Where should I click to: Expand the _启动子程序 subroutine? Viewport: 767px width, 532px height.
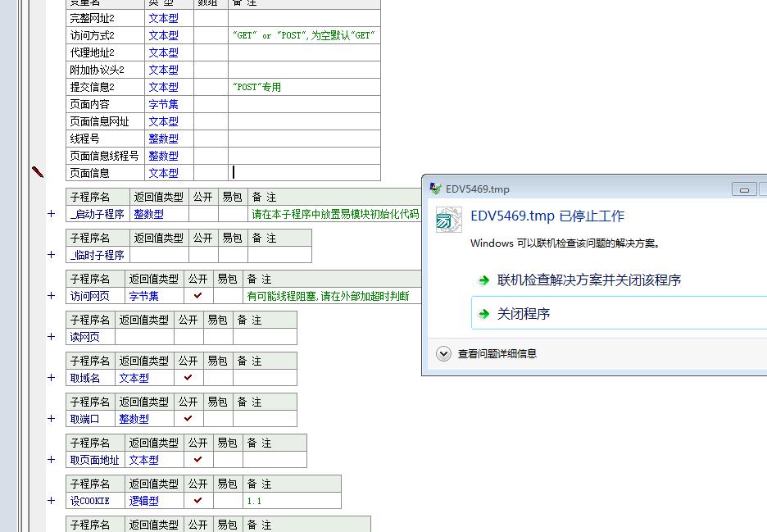(52, 214)
